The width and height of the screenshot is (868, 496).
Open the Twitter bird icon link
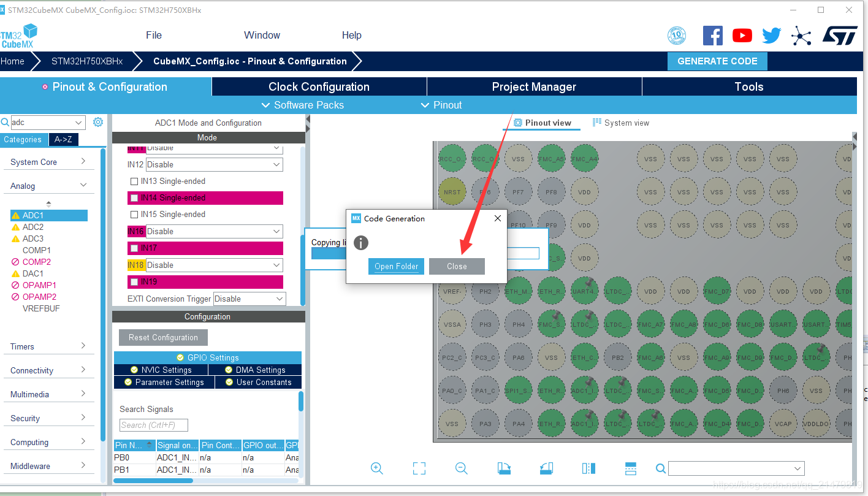point(771,36)
